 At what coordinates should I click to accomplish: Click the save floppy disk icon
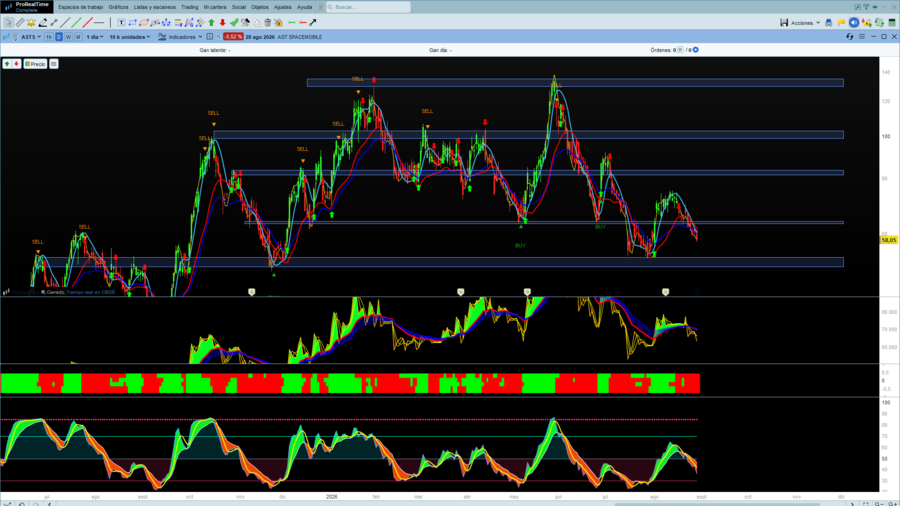(x=783, y=22)
